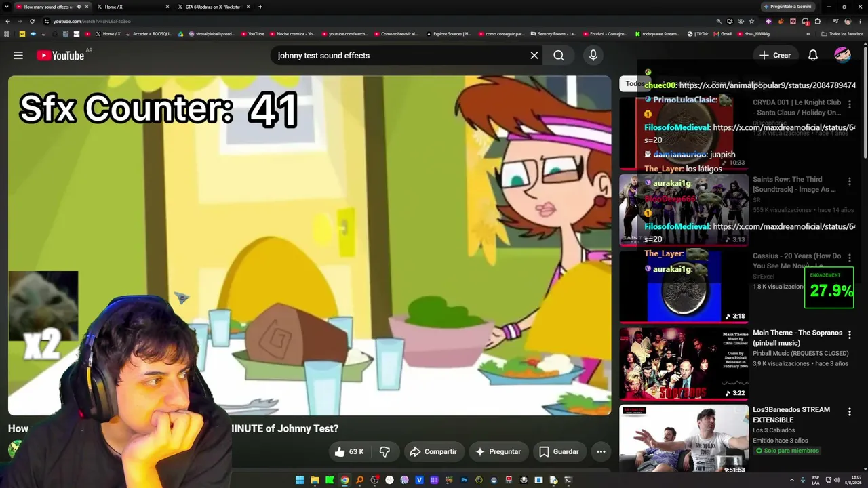Bookmark this page with the star icon
The width and height of the screenshot is (868, 488).
pyautogui.click(x=751, y=21)
